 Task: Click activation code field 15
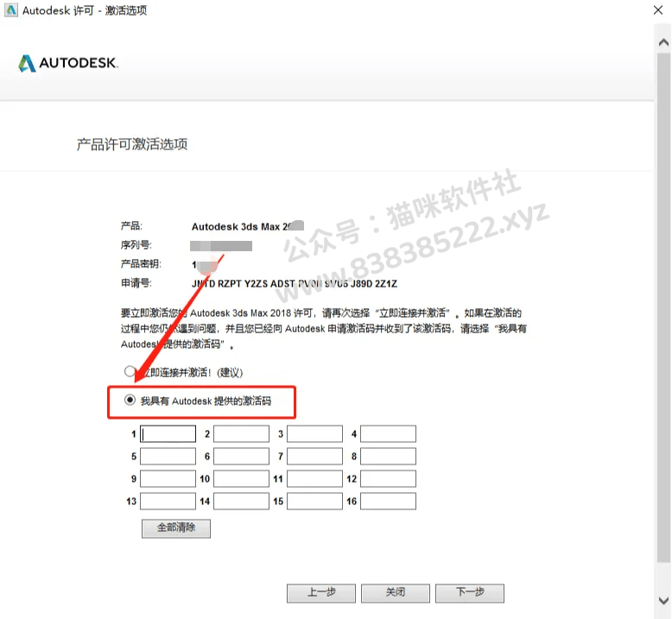tap(314, 502)
